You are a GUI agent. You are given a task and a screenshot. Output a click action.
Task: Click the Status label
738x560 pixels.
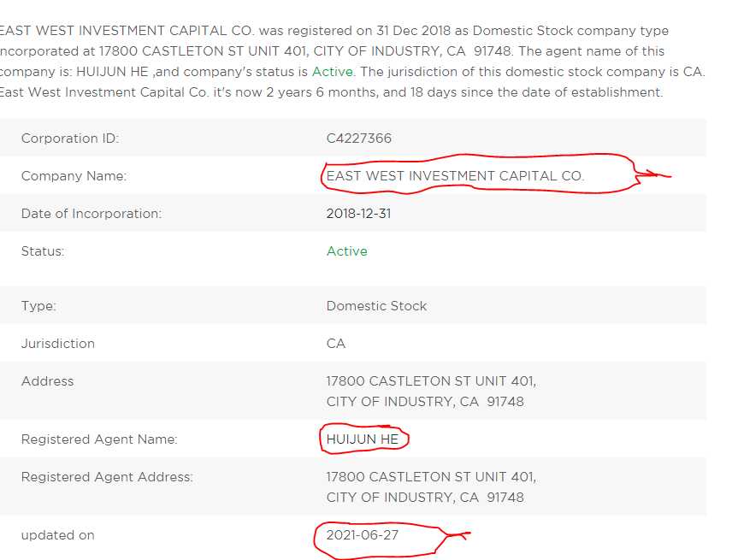pyautogui.click(x=43, y=251)
